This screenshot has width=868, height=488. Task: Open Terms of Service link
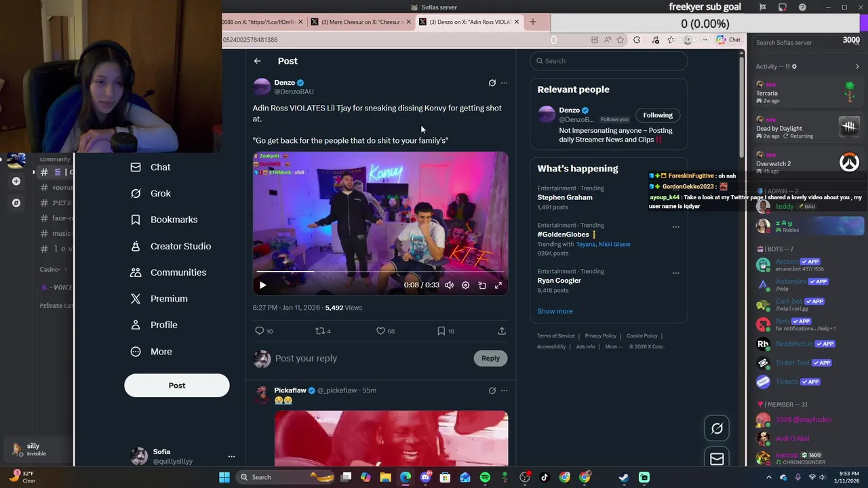coord(555,336)
